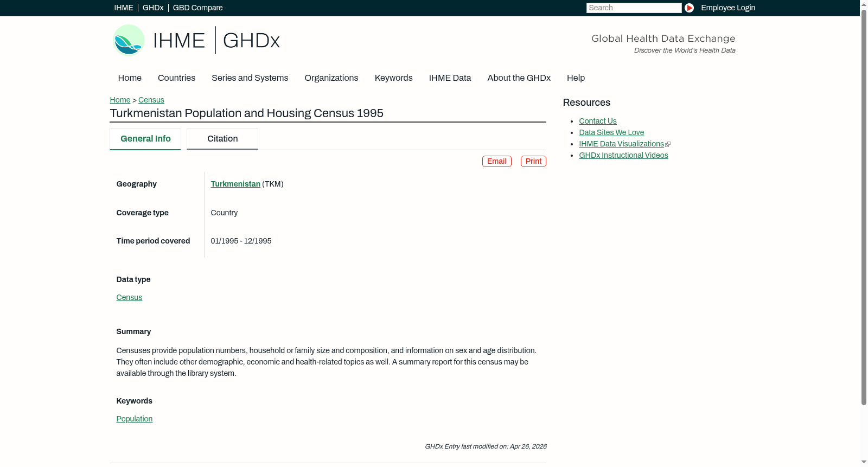Click the '01/1995 - 12/1995' time period value

coord(241,241)
